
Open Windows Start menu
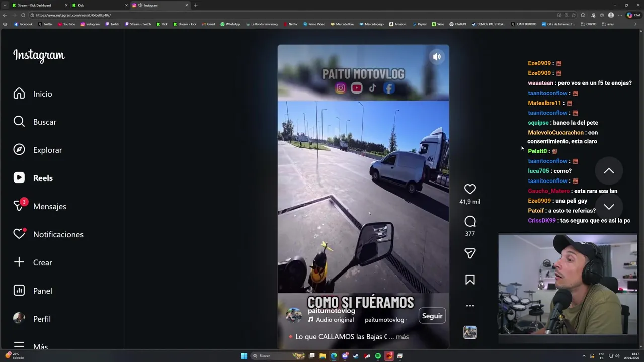click(x=244, y=356)
